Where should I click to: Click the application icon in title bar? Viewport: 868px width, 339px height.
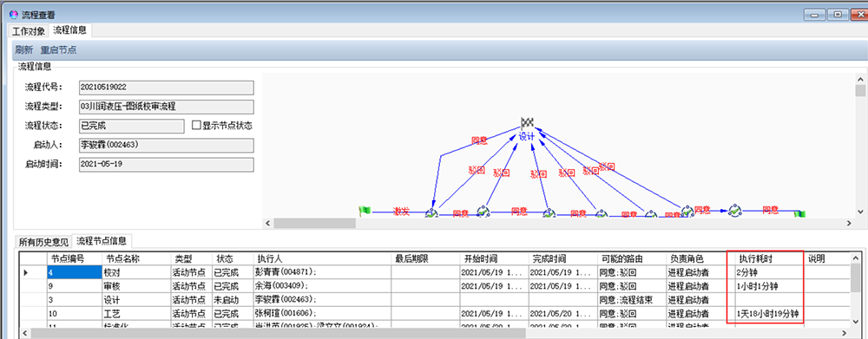point(15,15)
